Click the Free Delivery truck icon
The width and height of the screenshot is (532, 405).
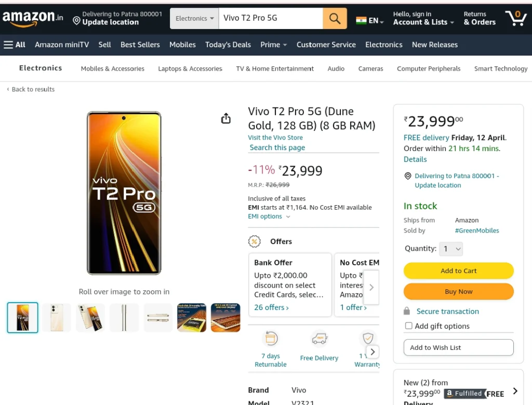[320, 339]
